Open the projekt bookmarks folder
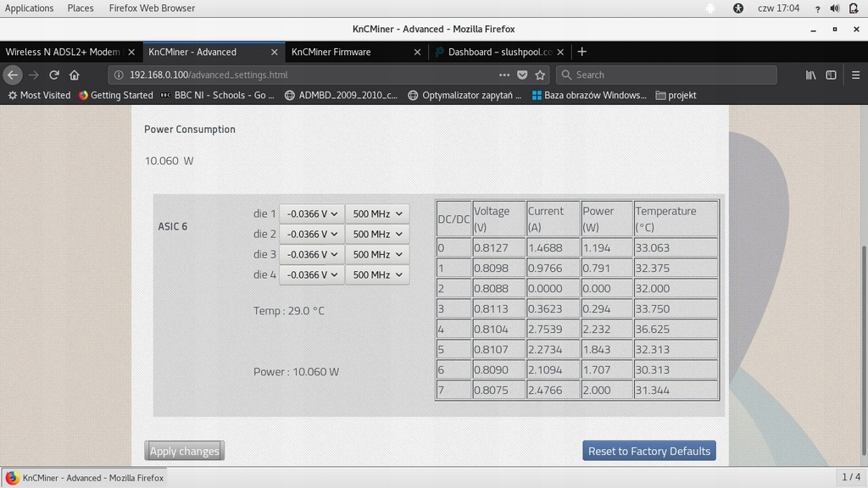This screenshot has height=488, width=868. pos(676,95)
